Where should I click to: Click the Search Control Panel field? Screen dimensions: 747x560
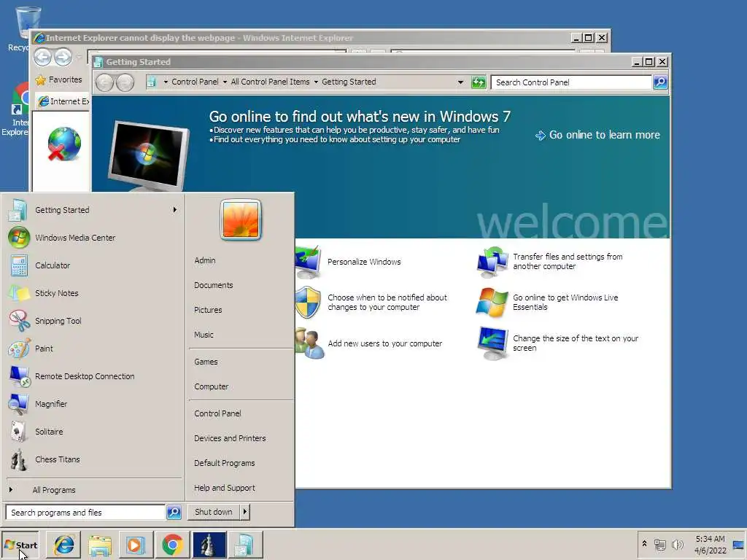[x=571, y=82]
